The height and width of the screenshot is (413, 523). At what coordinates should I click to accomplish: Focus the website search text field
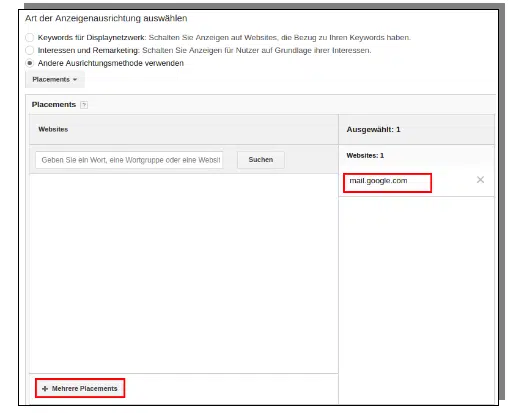click(x=129, y=160)
